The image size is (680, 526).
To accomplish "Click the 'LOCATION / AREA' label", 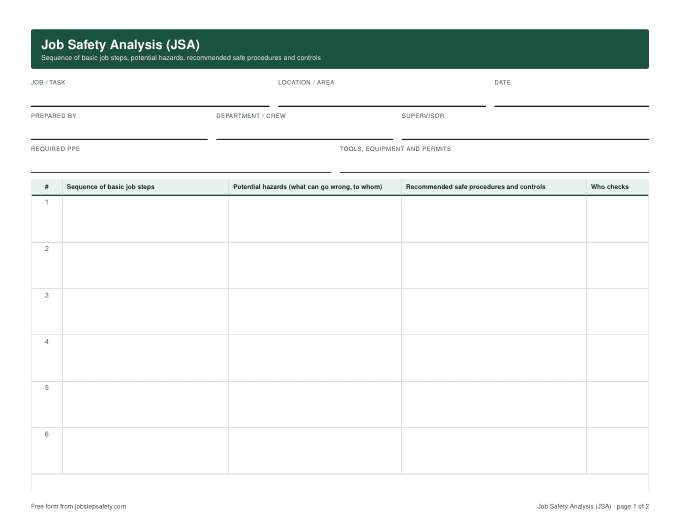I will click(x=306, y=82).
